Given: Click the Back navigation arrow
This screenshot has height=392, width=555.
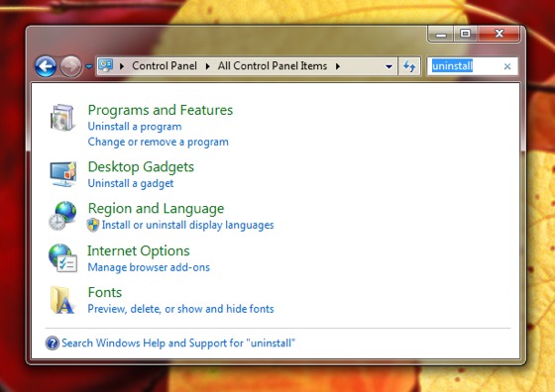Looking at the screenshot, I should (46, 66).
